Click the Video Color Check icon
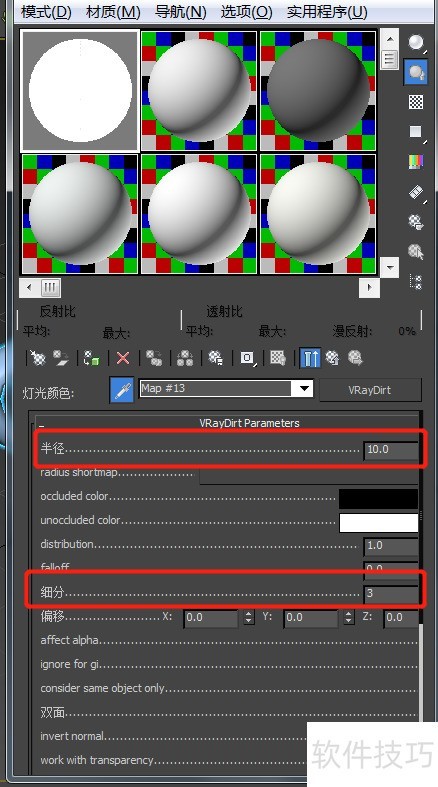The height and width of the screenshot is (787, 438). (416, 162)
